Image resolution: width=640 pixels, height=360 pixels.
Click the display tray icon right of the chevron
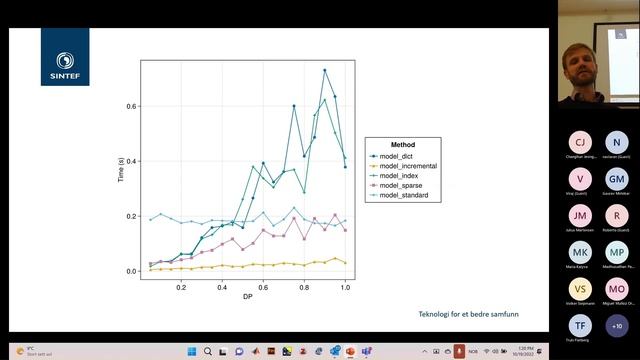click(436, 351)
